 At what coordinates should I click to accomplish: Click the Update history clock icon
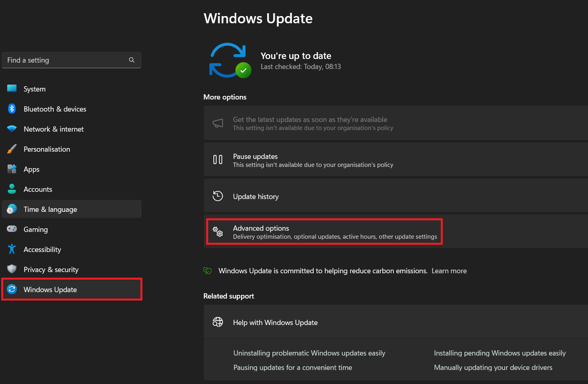click(x=218, y=196)
